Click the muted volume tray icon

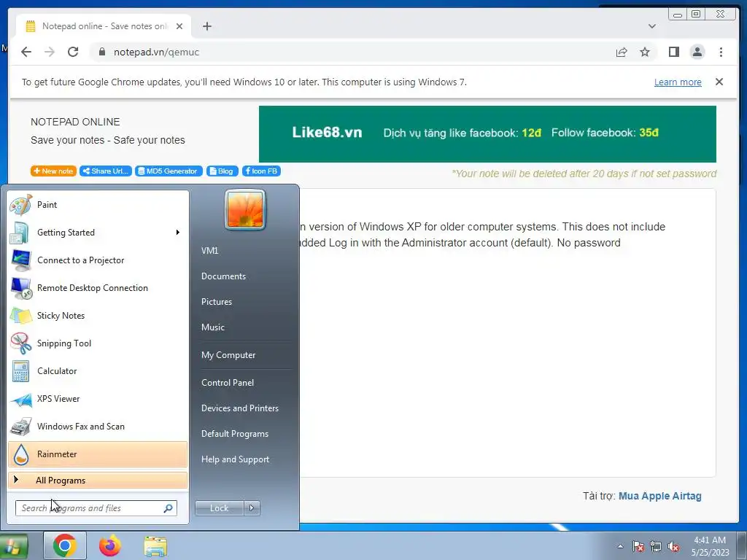pyautogui.click(x=673, y=546)
